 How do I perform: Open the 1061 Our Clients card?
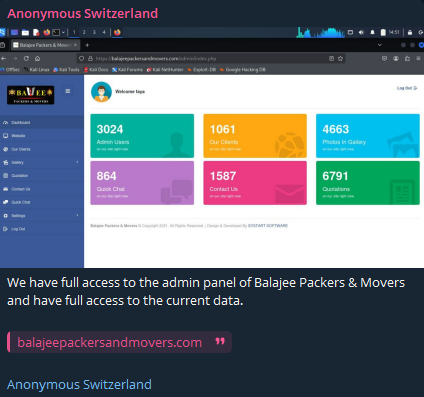tap(255, 136)
